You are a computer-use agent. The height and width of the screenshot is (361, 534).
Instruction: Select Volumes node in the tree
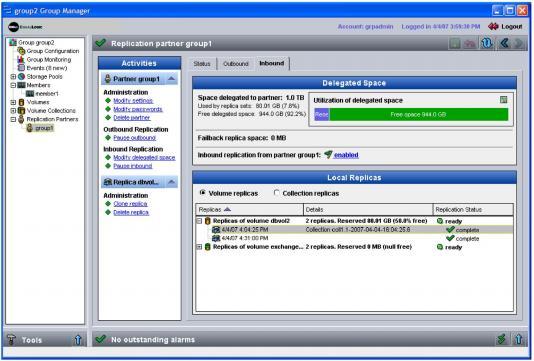38,102
